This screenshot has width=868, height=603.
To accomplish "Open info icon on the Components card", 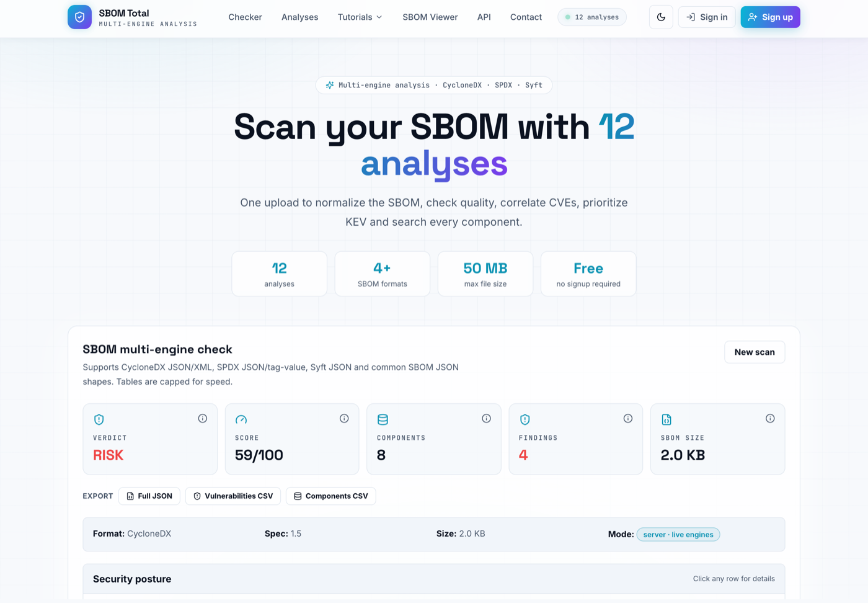I will click(x=486, y=419).
